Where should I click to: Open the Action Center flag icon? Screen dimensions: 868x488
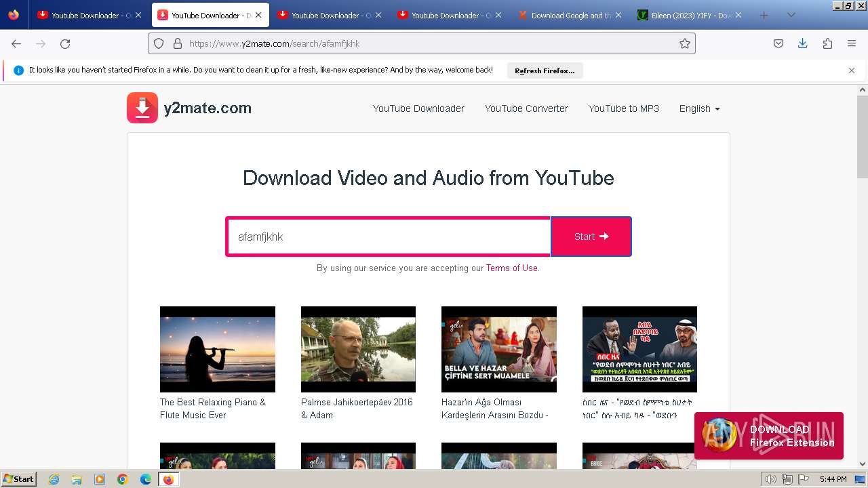click(803, 479)
